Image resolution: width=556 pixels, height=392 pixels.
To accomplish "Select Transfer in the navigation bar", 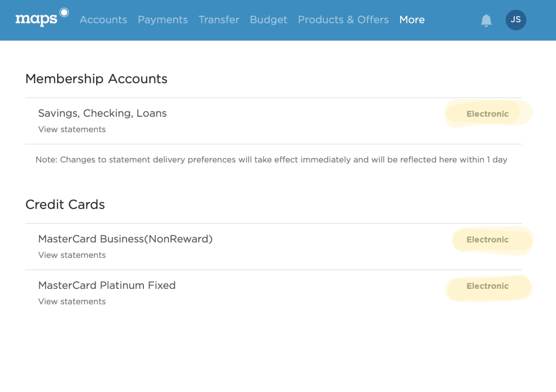I will pyautogui.click(x=219, y=20).
